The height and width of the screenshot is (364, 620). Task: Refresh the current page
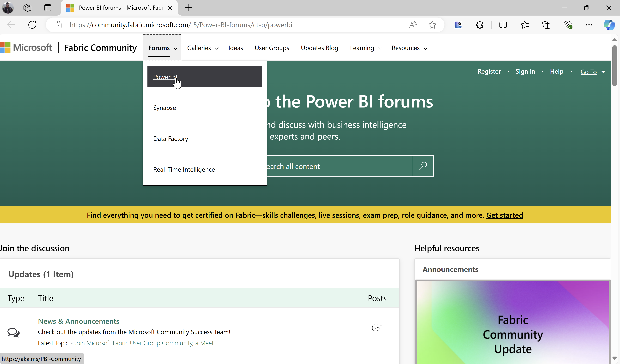(32, 25)
